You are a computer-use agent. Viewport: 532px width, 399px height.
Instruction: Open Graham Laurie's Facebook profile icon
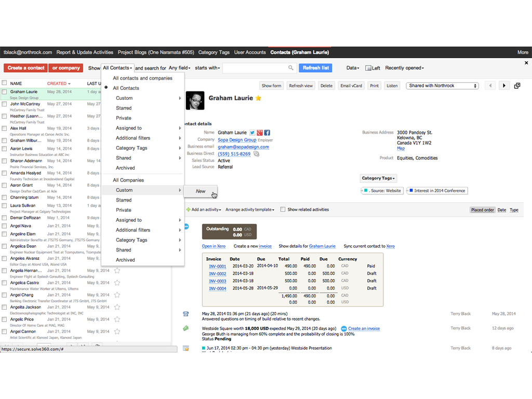(267, 132)
